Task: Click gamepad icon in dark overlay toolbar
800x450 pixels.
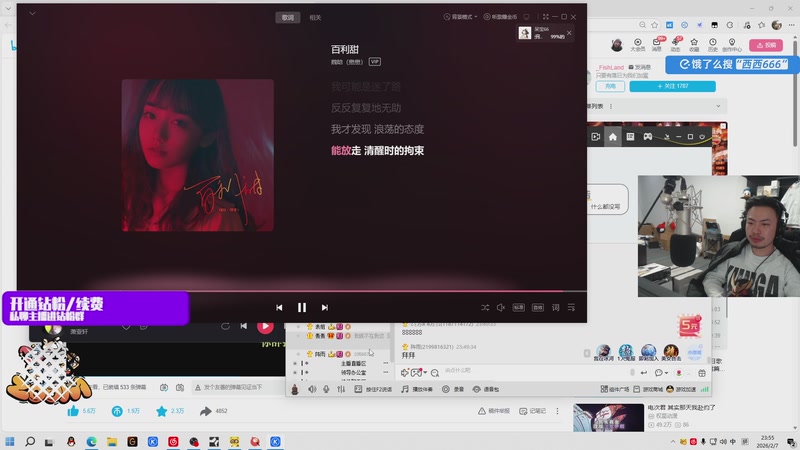Action: pos(647,137)
